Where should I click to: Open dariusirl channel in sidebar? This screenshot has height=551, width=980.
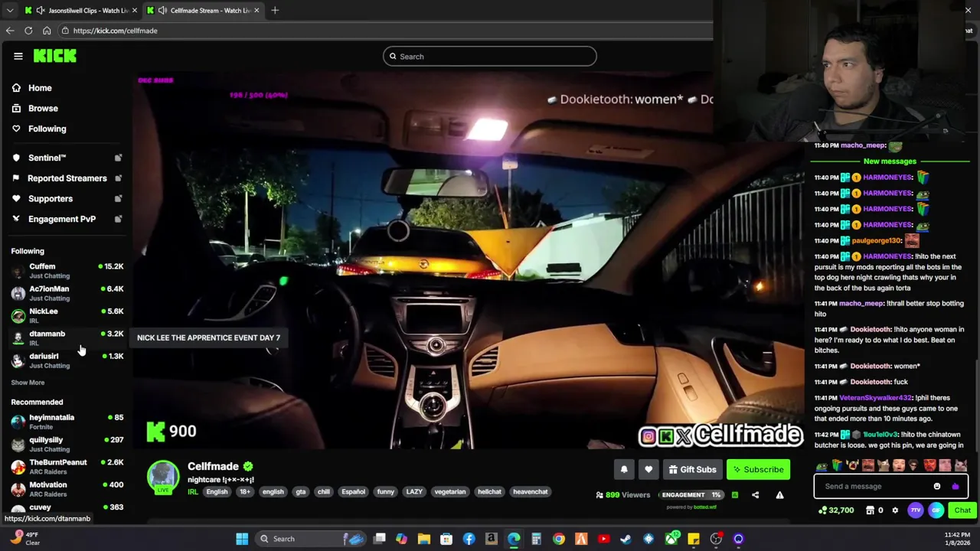point(67,360)
